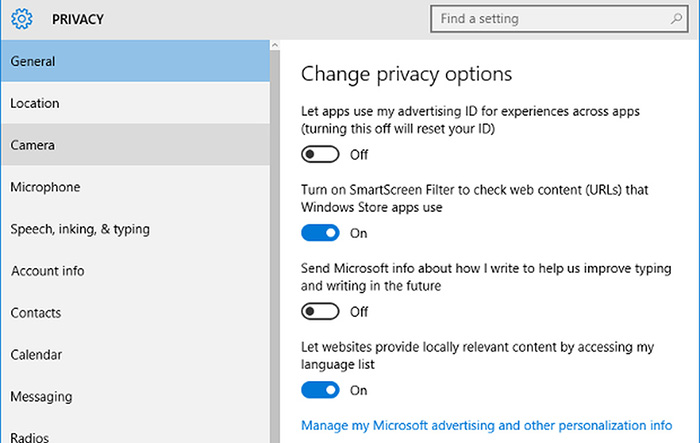Select the General privacy category

tap(135, 61)
